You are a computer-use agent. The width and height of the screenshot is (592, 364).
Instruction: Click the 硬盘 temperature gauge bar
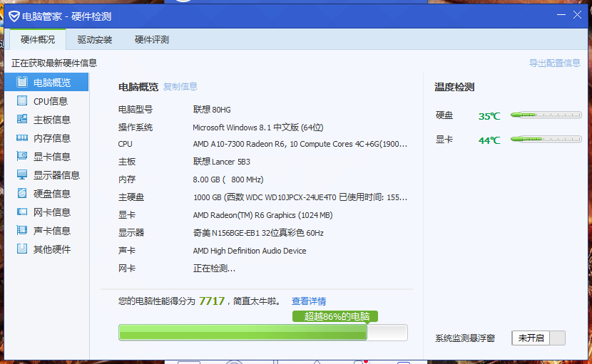tap(546, 115)
